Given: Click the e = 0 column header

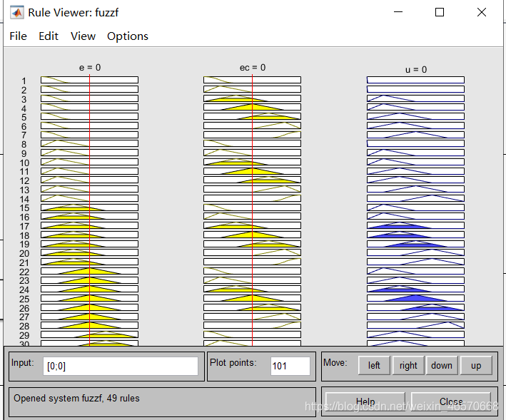Looking at the screenshot, I should pyautogui.click(x=90, y=67).
